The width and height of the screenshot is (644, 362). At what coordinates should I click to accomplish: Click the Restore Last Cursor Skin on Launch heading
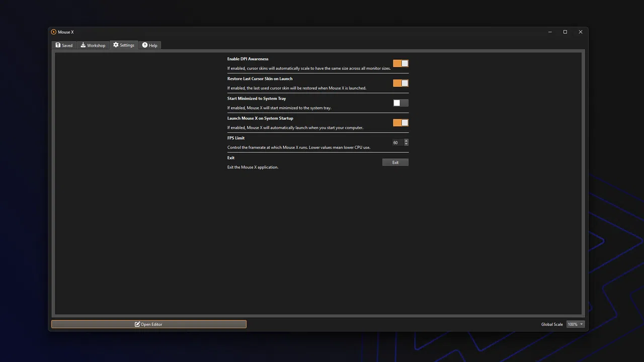[x=260, y=78]
